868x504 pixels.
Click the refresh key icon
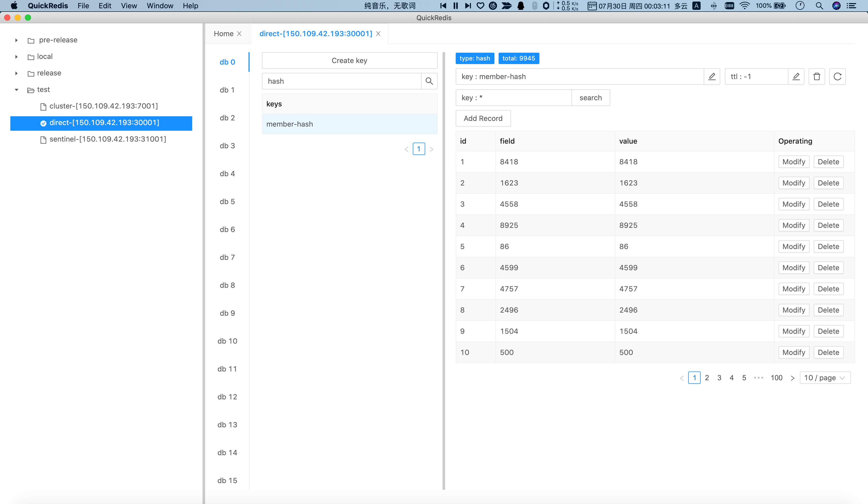pos(837,76)
